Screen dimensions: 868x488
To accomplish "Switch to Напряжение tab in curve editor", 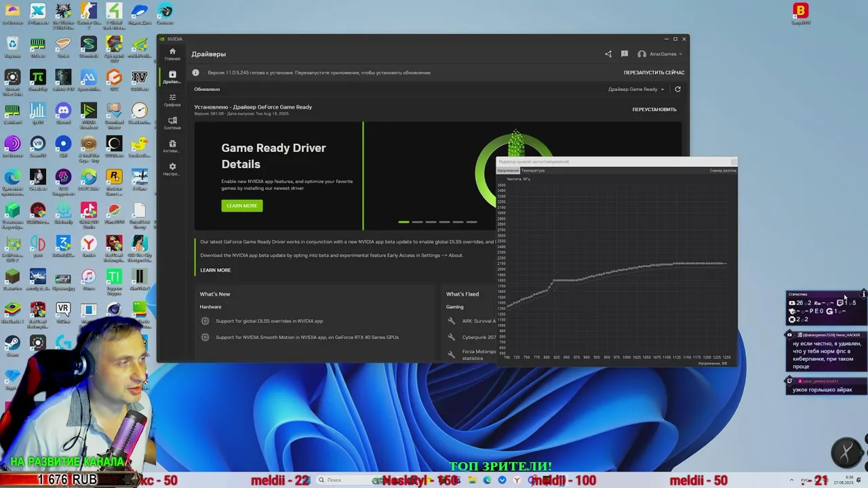I will 508,171.
